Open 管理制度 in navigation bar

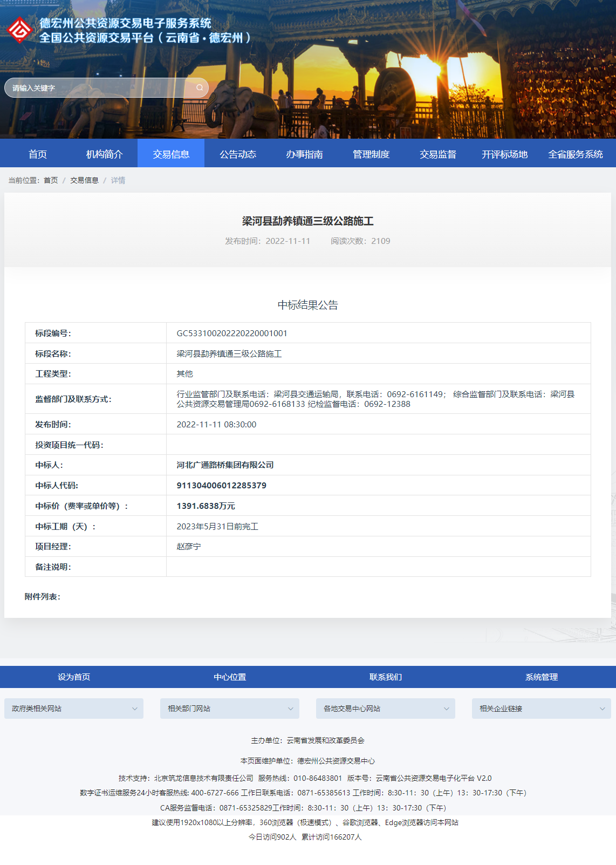(371, 154)
